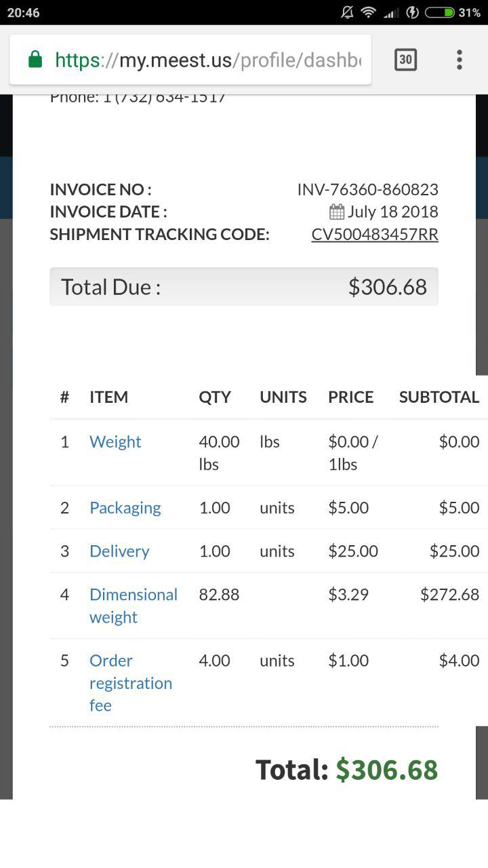This screenshot has width=488, height=868.
Task: Tap the calendar icon beside invoice date
Action: coord(337,212)
